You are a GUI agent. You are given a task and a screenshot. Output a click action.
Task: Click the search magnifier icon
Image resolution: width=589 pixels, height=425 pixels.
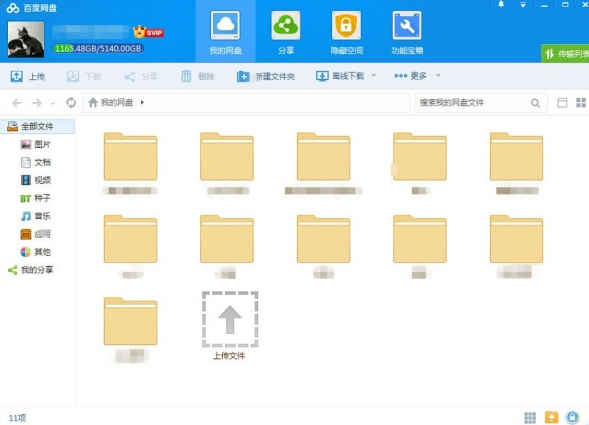(535, 103)
